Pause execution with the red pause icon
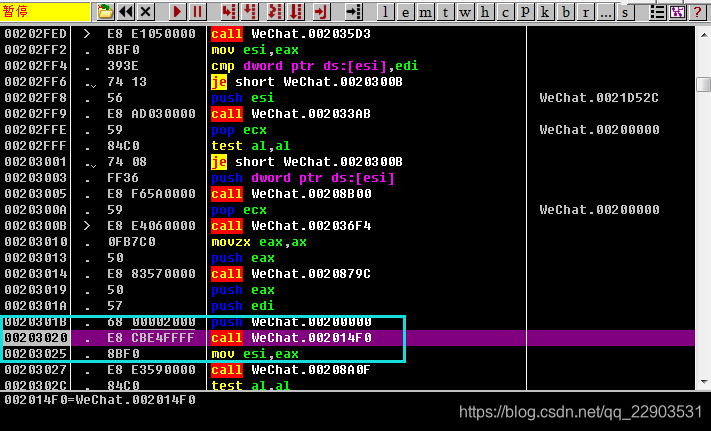 tap(197, 11)
